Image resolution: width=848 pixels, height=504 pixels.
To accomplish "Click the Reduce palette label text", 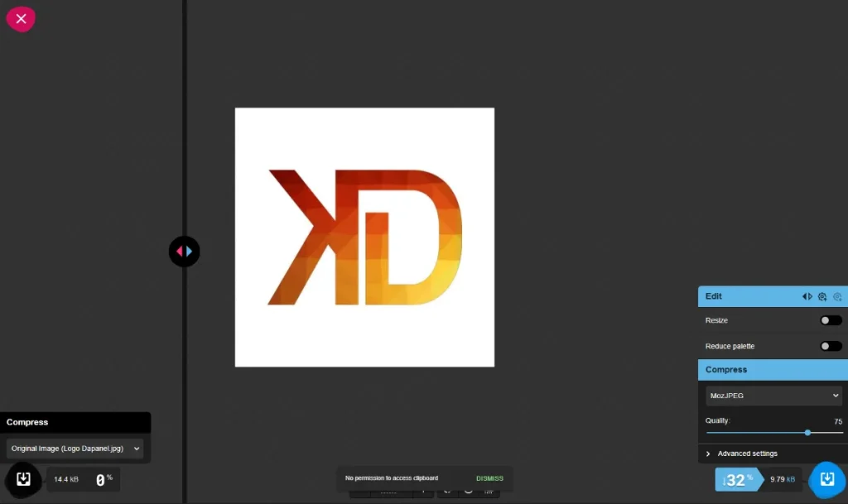I will (730, 346).
